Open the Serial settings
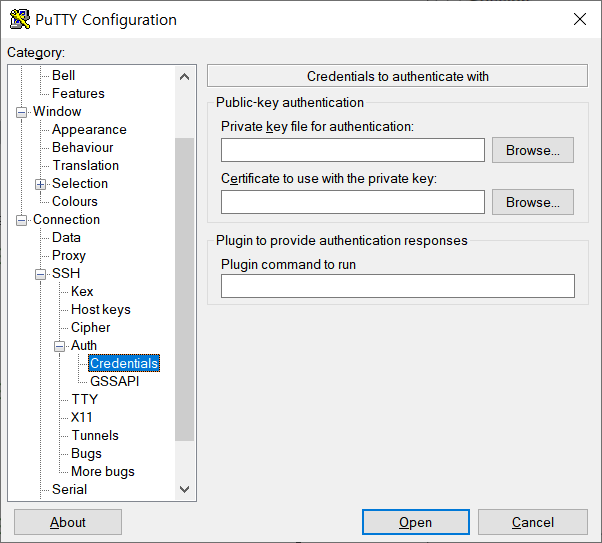This screenshot has width=602, height=543. [69, 490]
